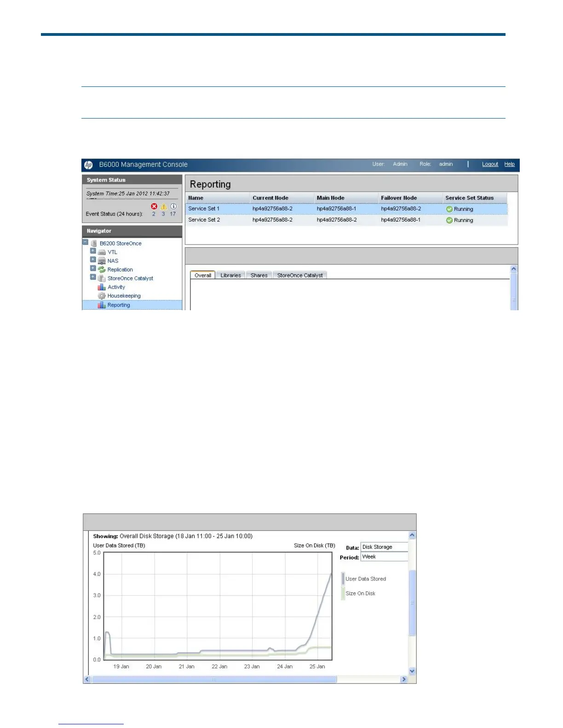
Task: Click the chart vertical scrollbar thumb
Action: 412,603
